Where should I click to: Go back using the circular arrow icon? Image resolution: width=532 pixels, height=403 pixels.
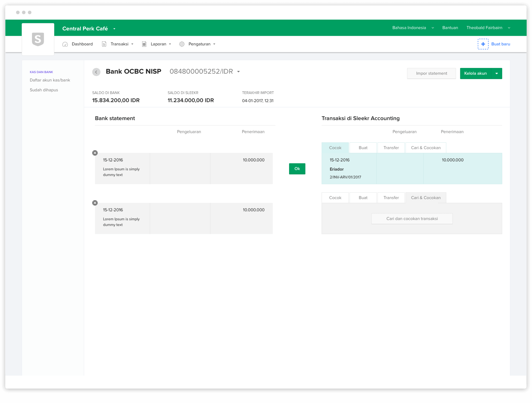coord(96,72)
